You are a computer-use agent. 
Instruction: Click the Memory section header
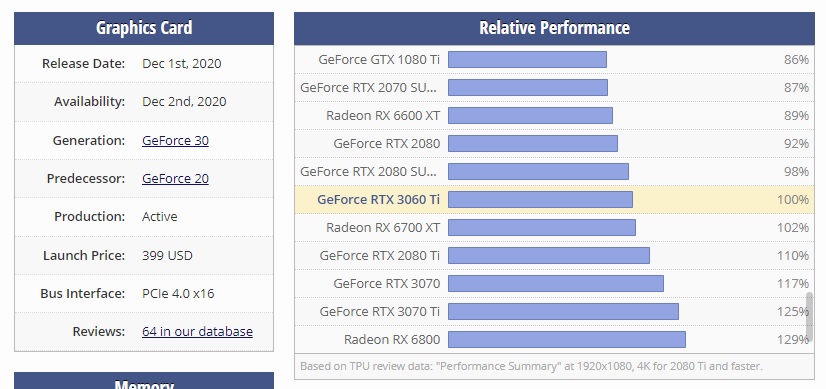(144, 382)
